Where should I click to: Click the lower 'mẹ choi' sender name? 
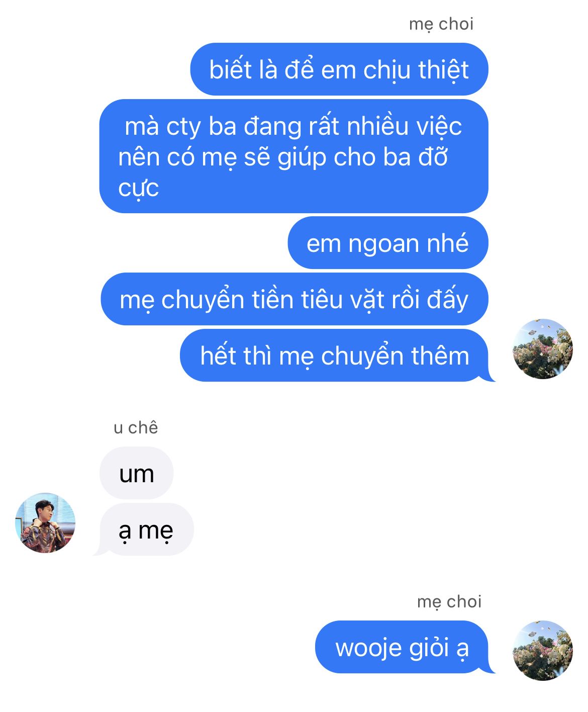[449, 601]
